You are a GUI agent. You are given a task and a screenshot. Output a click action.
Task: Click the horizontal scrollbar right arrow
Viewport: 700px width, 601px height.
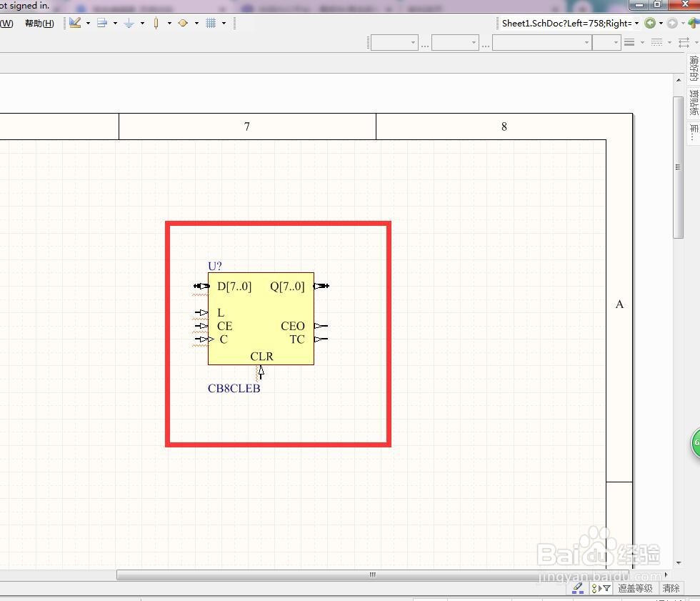click(666, 575)
